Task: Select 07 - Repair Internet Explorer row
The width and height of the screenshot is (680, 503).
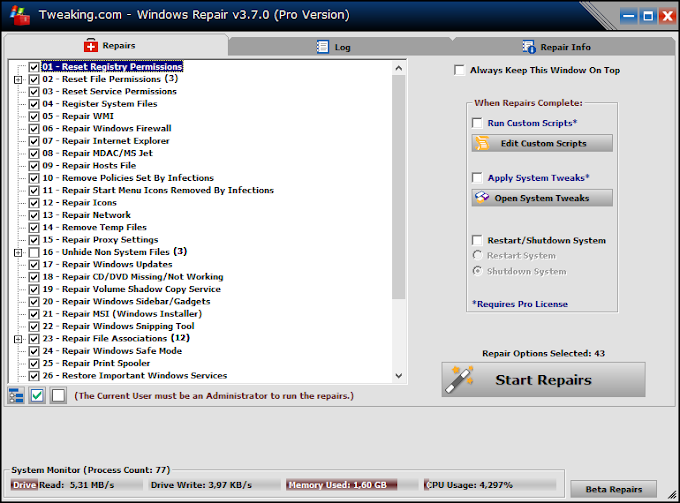Action: 106,141
